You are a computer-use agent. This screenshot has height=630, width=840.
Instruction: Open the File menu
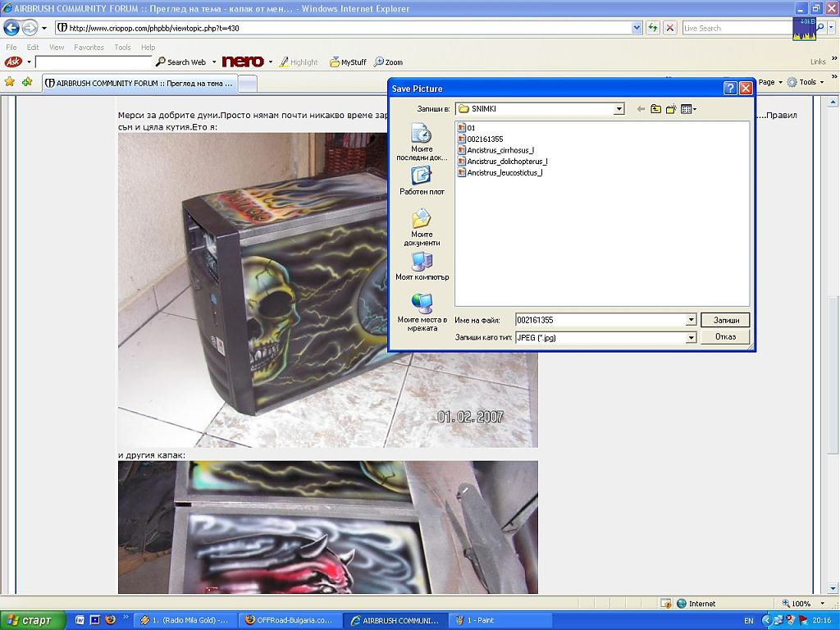[x=11, y=47]
